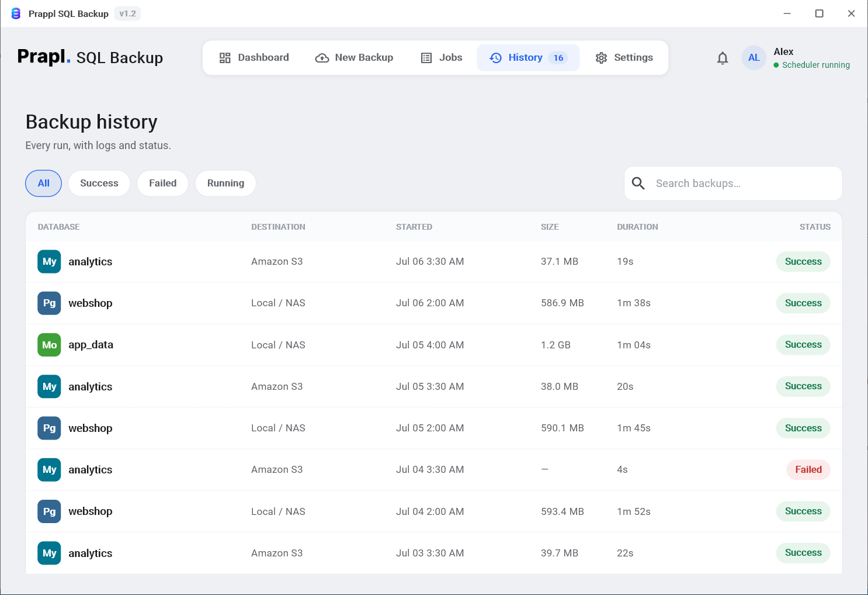
Task: Click the Jul 04 3:30 AM start time
Action: pos(430,469)
